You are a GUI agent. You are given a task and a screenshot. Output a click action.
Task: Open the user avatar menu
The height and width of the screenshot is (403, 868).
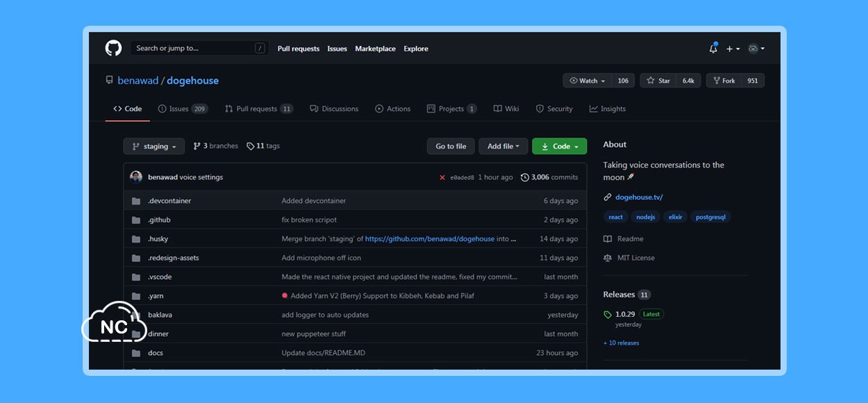(756, 49)
